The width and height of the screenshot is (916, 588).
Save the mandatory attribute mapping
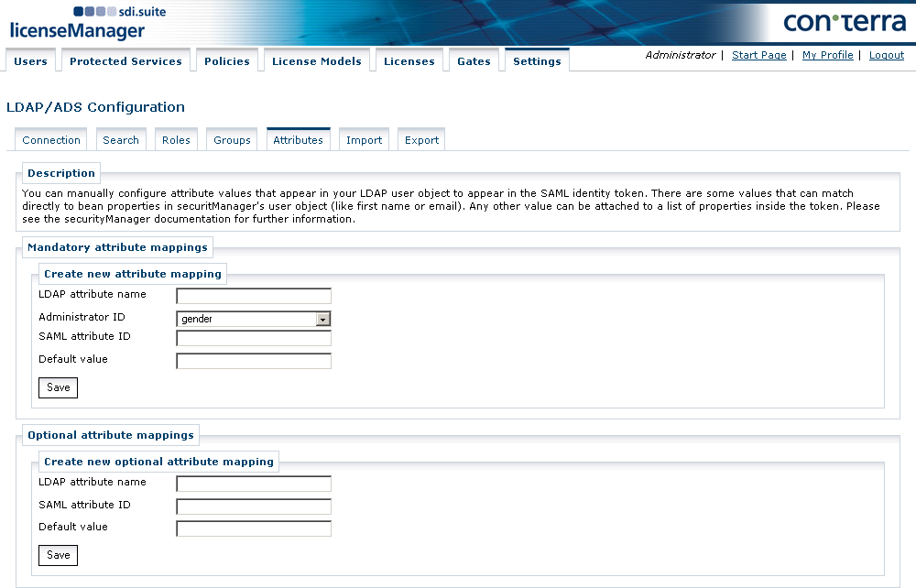[58, 387]
